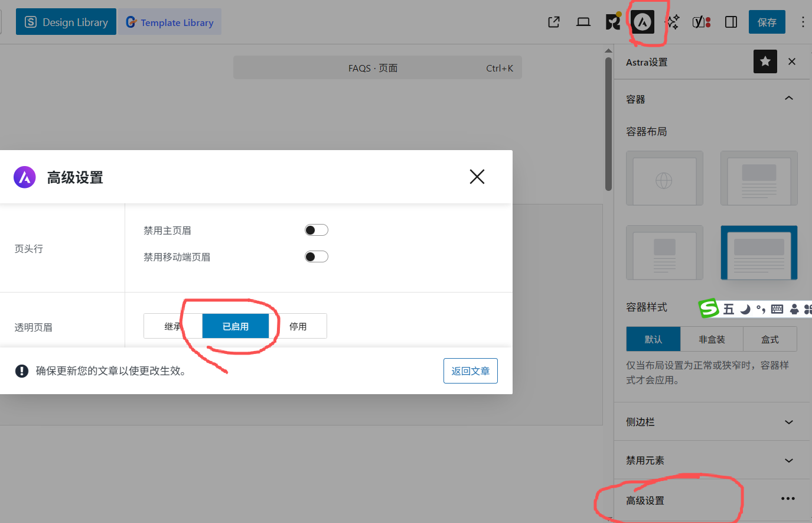Select the narrow-width container layout thumbnail
This screenshot has width=812, height=523.
click(x=664, y=252)
